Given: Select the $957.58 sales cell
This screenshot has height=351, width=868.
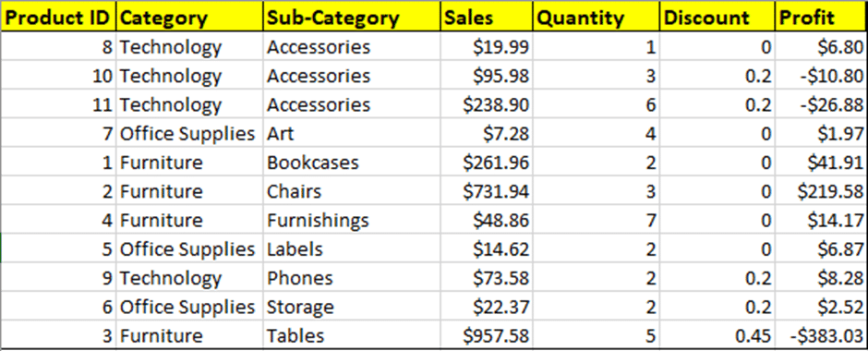Looking at the screenshot, I should (487, 335).
